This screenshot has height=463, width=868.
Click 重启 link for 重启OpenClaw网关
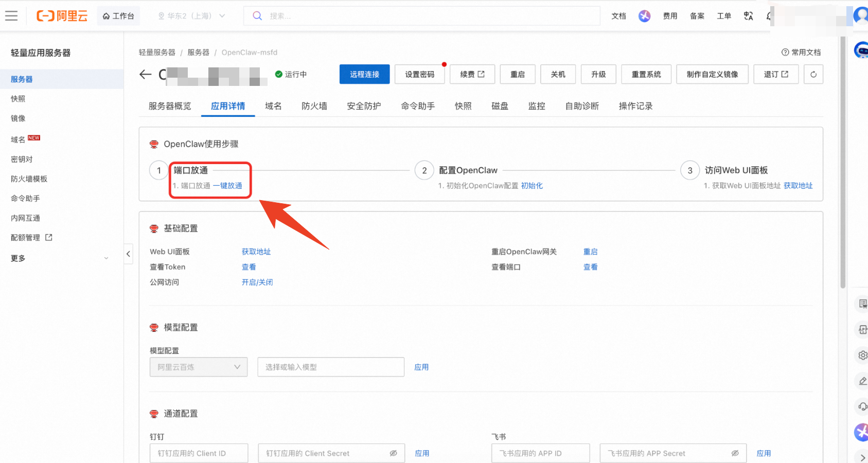[591, 252]
